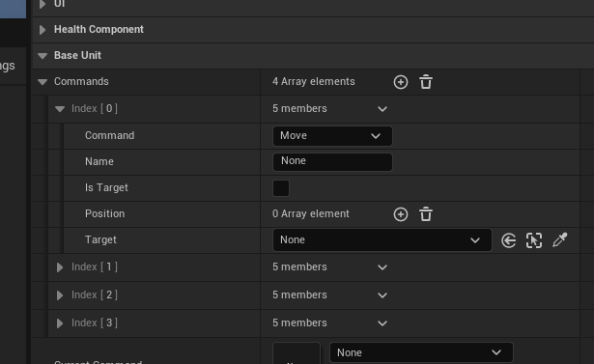Add element to Position array

(401, 214)
